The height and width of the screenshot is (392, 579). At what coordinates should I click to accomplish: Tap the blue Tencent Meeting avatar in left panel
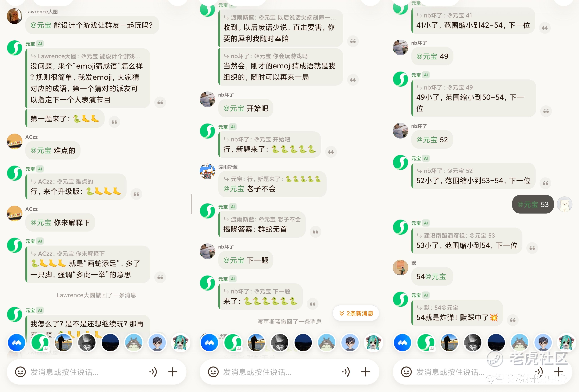tap(16, 342)
